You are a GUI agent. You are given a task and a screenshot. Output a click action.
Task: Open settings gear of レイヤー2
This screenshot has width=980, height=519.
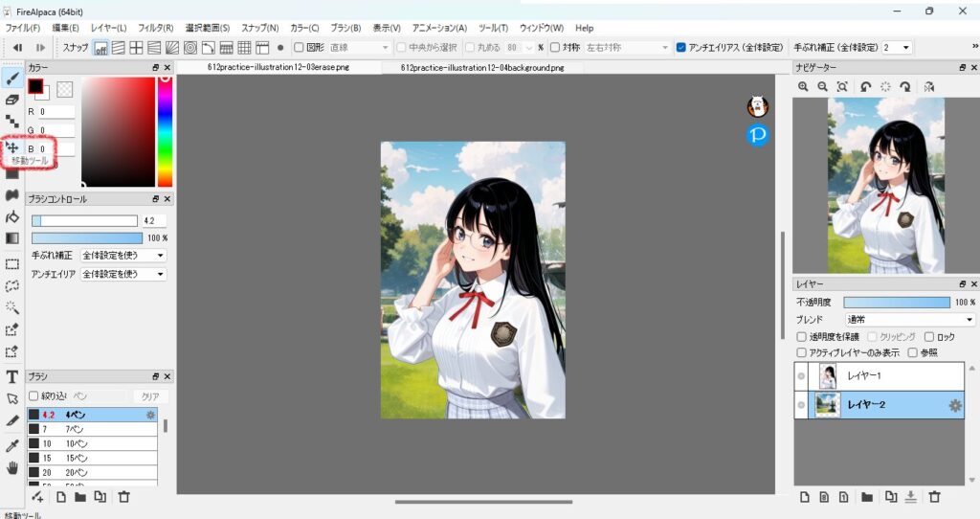coord(955,406)
